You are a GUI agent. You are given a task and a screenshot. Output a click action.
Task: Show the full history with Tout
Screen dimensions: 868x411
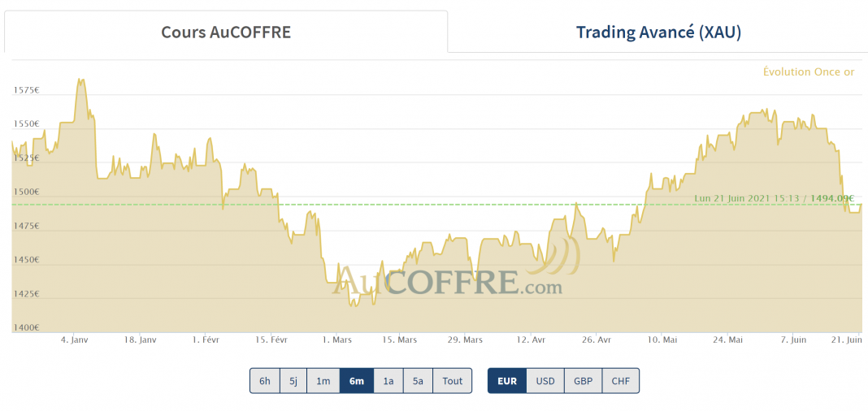coord(452,381)
